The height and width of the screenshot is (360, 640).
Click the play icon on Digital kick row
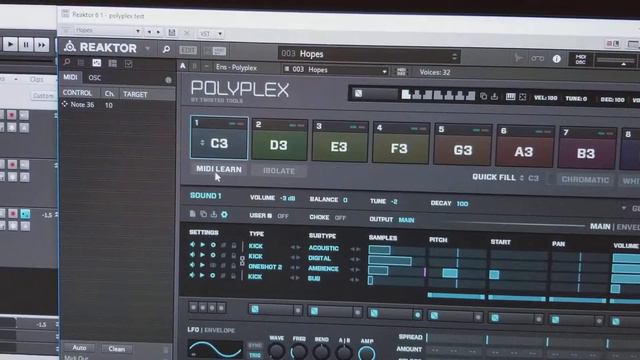[x=202, y=255]
